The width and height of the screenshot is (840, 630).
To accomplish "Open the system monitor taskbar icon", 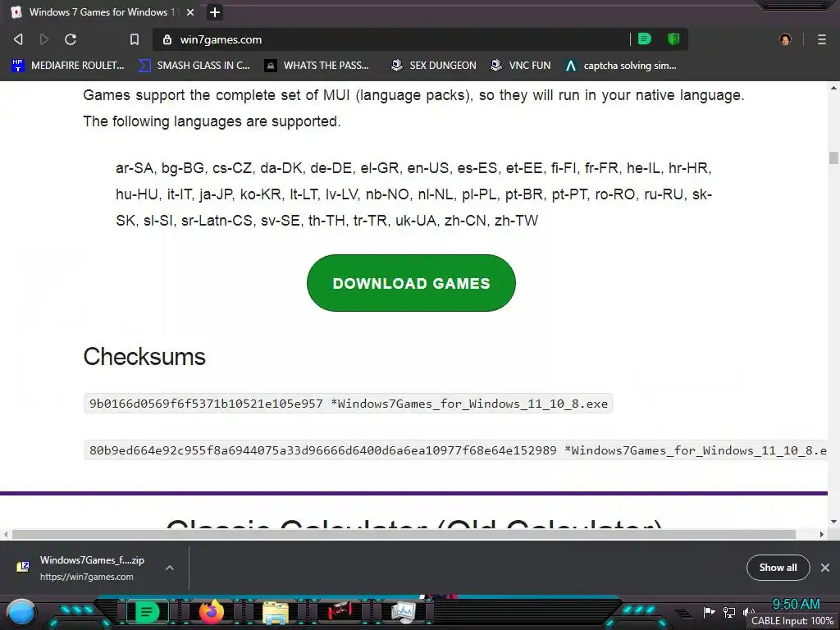I will click(x=404, y=612).
